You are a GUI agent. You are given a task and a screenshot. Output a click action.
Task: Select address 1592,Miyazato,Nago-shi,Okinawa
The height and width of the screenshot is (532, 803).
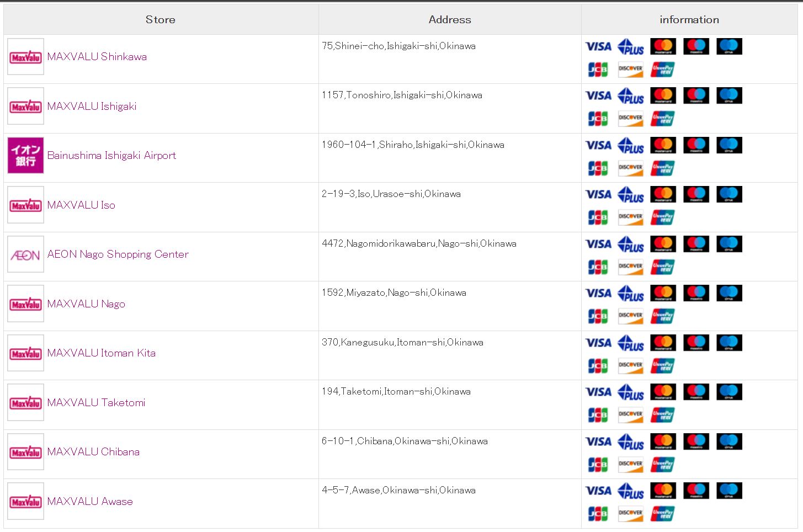click(394, 292)
